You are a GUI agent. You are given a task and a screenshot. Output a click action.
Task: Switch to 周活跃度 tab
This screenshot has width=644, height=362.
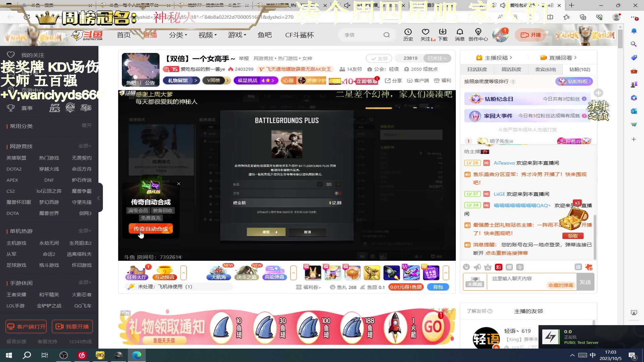pos(511,69)
